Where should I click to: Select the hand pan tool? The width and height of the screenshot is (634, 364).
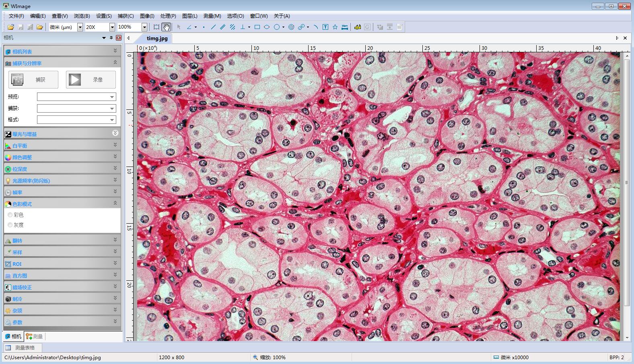(x=166, y=27)
